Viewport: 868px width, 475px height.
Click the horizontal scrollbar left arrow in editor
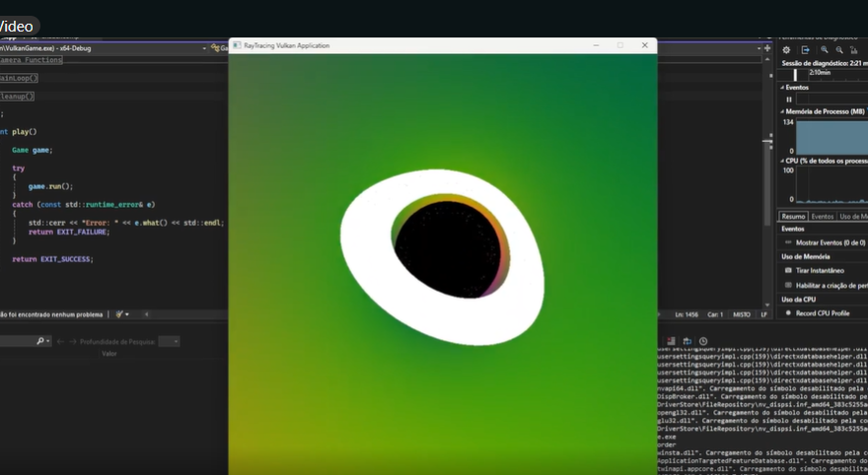146,314
